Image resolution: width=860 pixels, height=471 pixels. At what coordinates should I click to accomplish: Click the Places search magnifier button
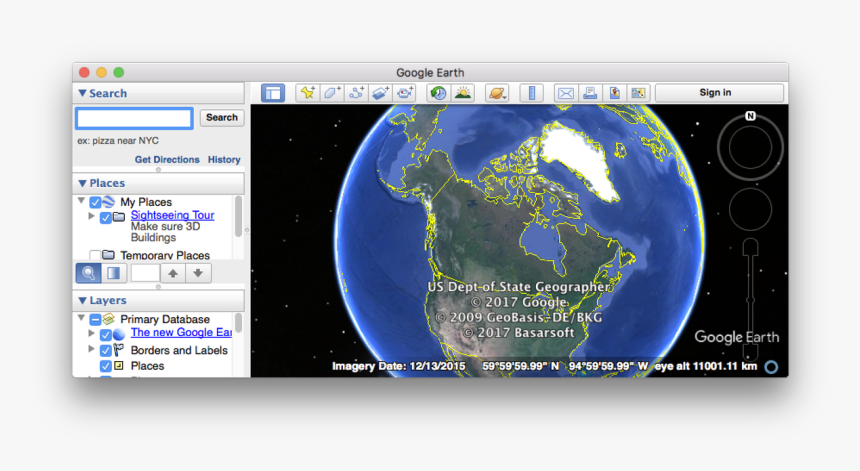point(88,273)
